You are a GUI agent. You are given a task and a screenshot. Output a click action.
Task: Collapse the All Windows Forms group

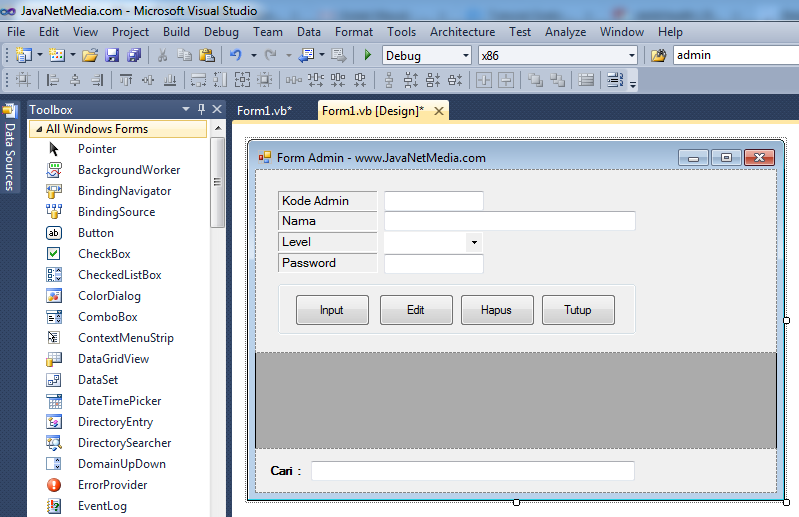pyautogui.click(x=39, y=129)
